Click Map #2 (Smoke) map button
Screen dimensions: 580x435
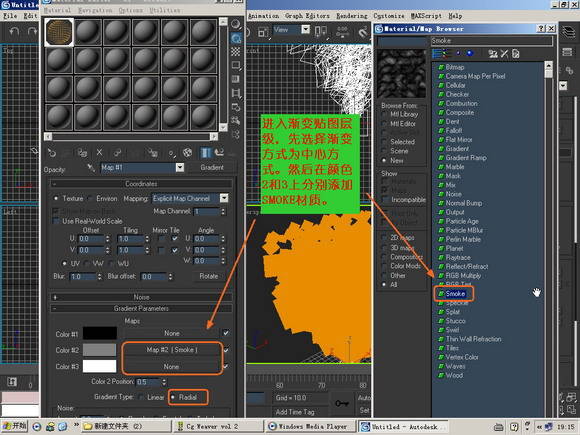tap(172, 350)
